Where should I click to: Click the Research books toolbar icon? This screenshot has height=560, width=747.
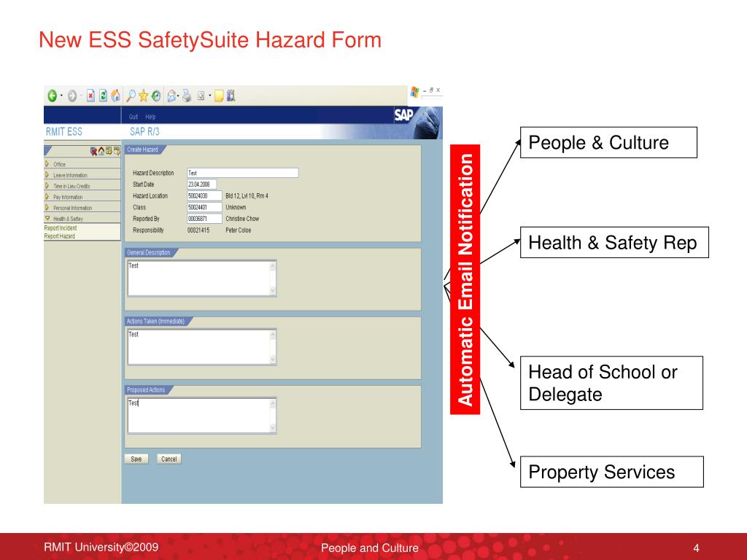tap(231, 96)
